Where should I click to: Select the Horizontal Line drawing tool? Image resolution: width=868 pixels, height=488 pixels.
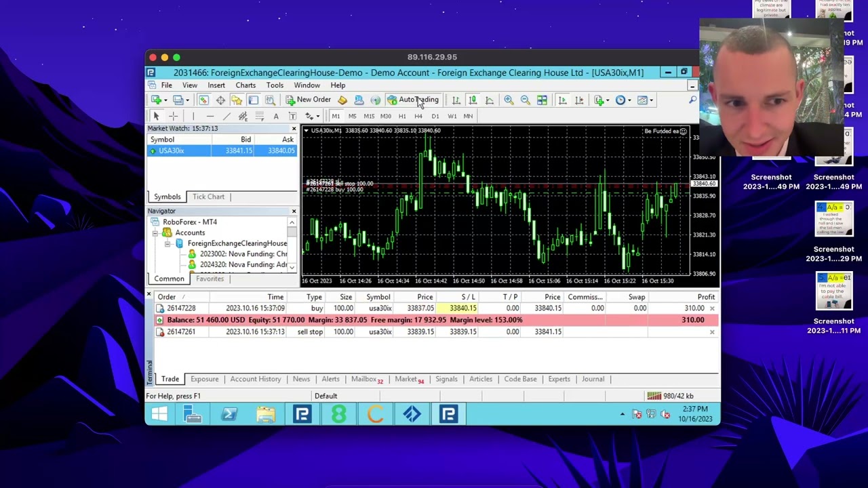[x=210, y=116]
